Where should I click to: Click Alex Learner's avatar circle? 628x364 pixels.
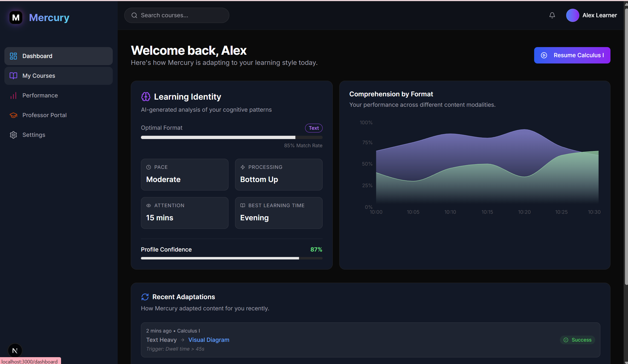(x=572, y=15)
